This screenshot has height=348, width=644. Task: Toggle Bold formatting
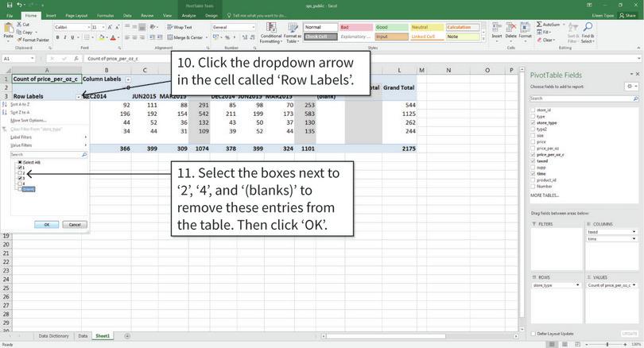pyautogui.click(x=57, y=37)
